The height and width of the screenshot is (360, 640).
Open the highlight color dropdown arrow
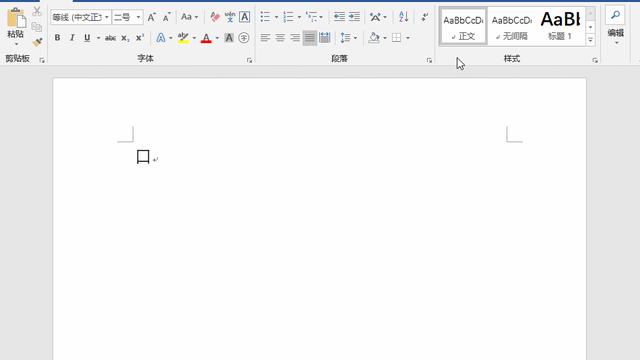[194, 38]
